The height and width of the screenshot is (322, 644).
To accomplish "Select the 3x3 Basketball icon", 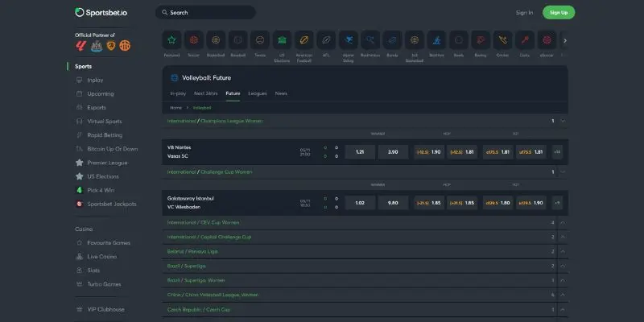I will (415, 39).
